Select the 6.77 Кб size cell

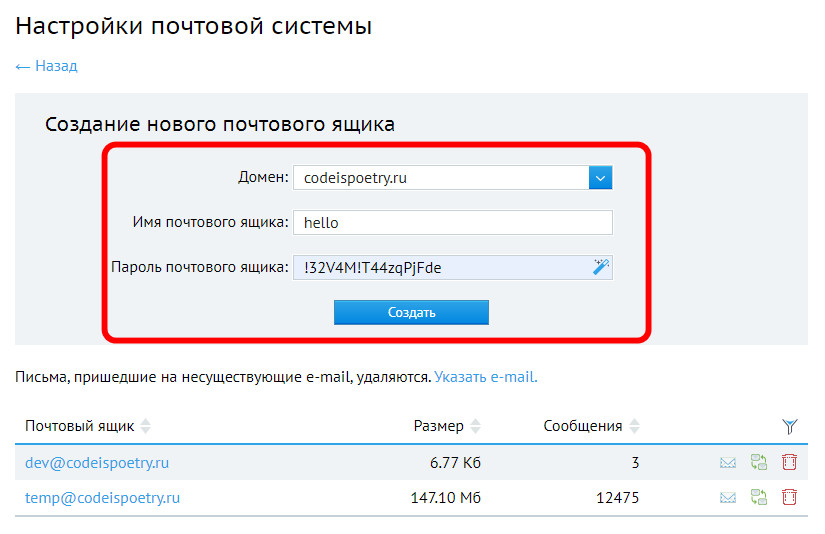click(x=455, y=462)
